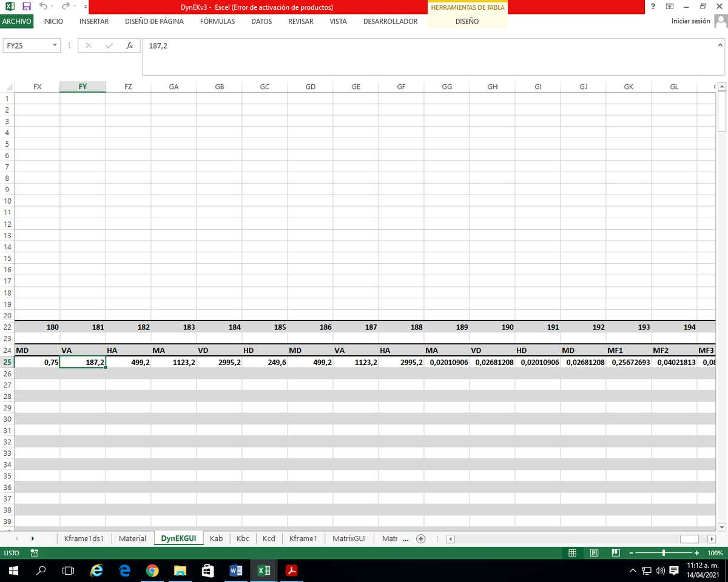Image resolution: width=728 pixels, height=582 pixels.
Task: Click macro recording icon in status bar
Action: tap(34, 553)
